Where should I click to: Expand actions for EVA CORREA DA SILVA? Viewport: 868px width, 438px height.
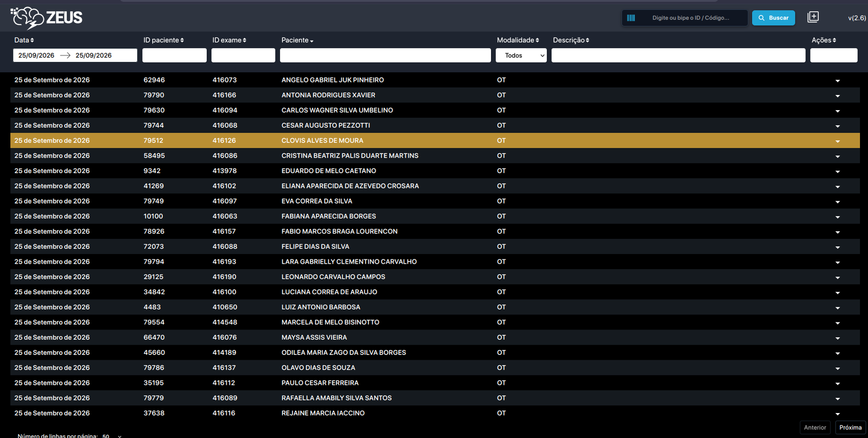[x=838, y=202]
